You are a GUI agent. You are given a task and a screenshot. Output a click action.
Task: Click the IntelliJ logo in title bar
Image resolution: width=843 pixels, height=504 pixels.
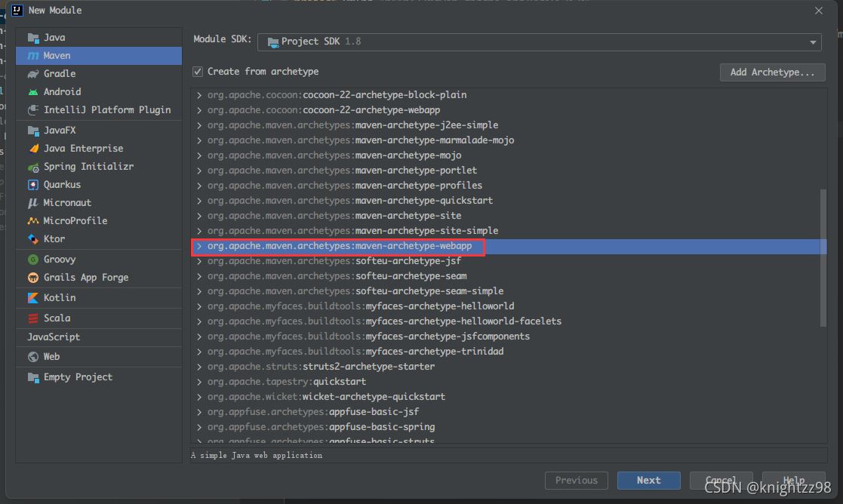17,11
